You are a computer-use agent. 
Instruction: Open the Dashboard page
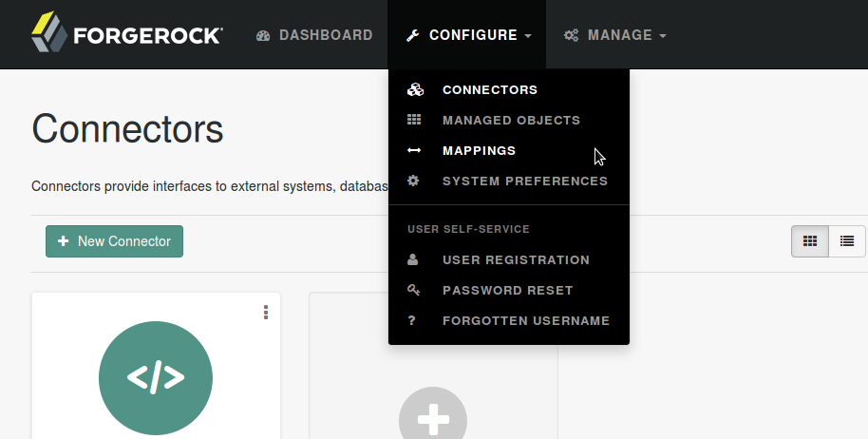click(314, 35)
